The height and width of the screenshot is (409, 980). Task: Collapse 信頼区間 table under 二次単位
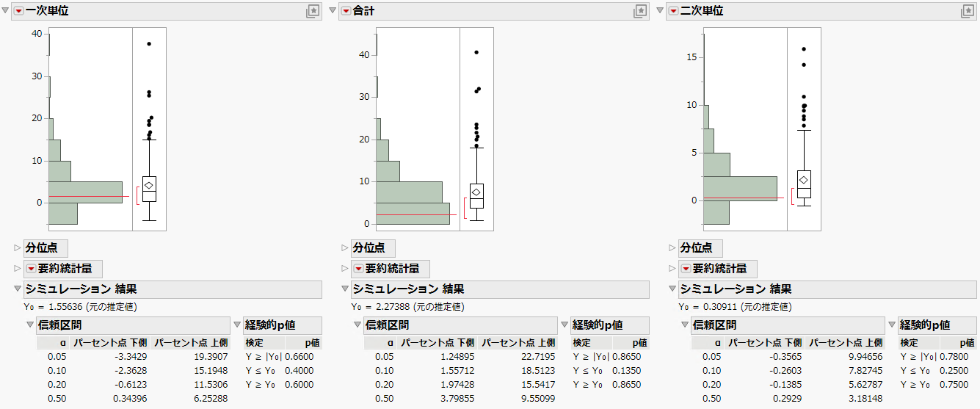click(685, 325)
